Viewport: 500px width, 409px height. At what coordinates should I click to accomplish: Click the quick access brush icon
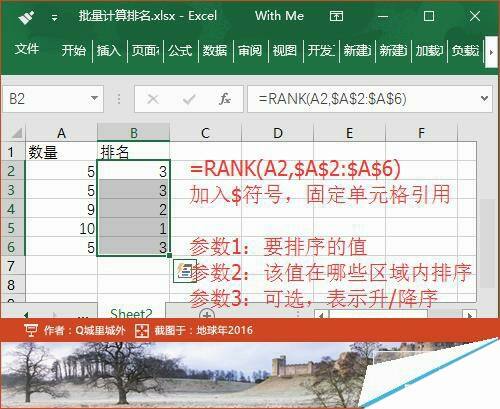pyautogui.click(x=27, y=17)
